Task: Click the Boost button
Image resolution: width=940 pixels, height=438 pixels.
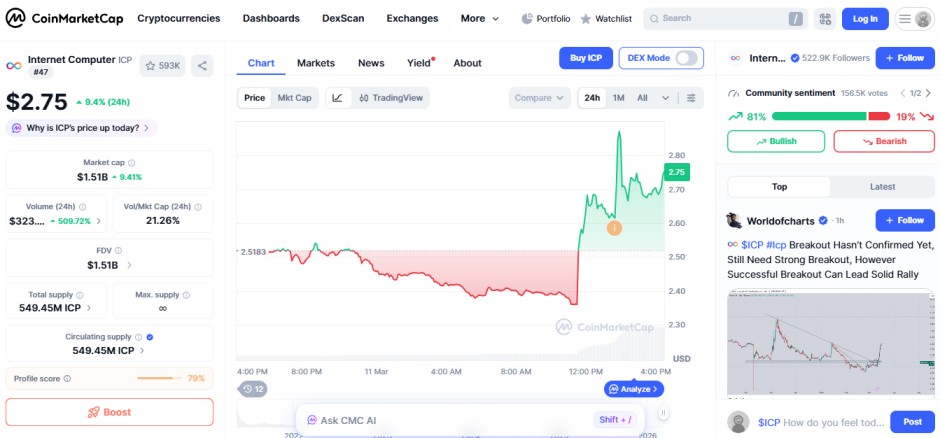Action: point(110,412)
